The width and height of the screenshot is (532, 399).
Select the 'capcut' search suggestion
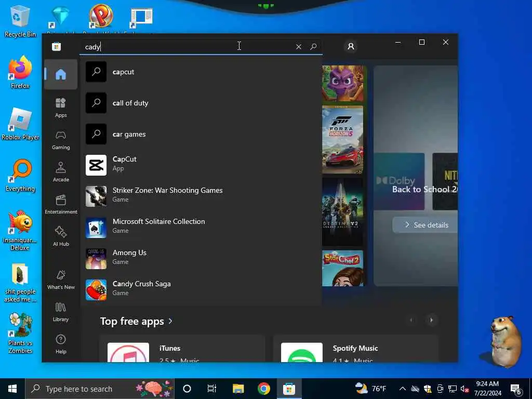(x=201, y=72)
